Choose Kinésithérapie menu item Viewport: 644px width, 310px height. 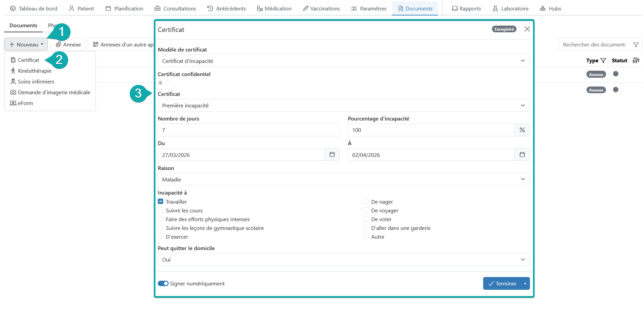click(31, 71)
